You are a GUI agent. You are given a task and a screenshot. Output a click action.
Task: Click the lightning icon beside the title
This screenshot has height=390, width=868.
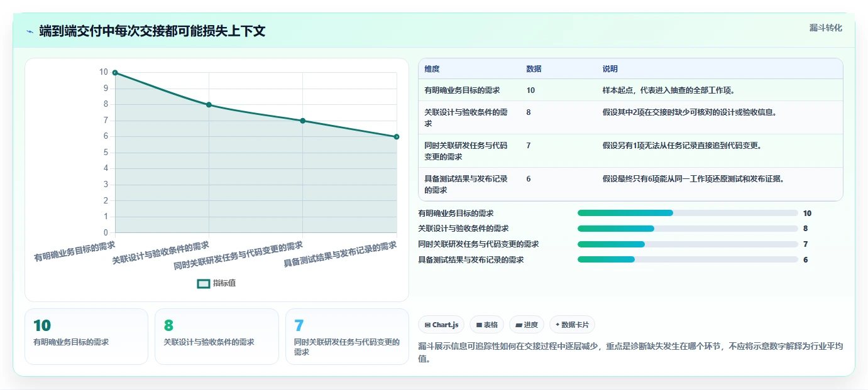pos(30,31)
